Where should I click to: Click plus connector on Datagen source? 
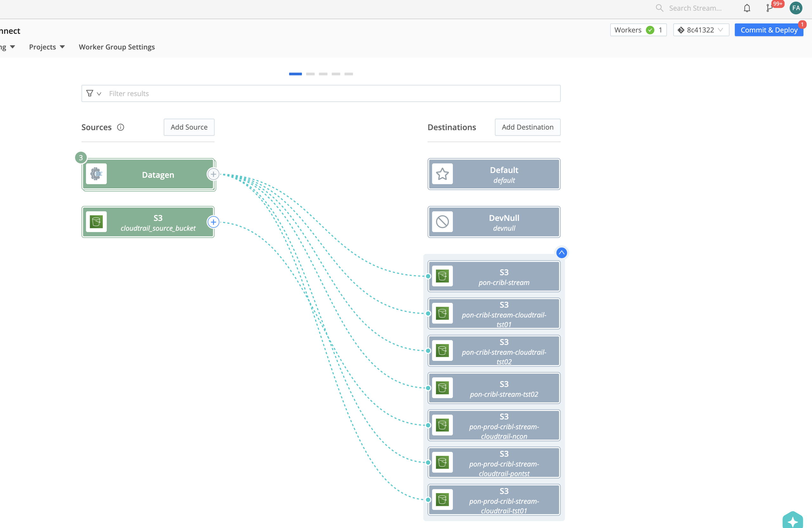tap(213, 174)
